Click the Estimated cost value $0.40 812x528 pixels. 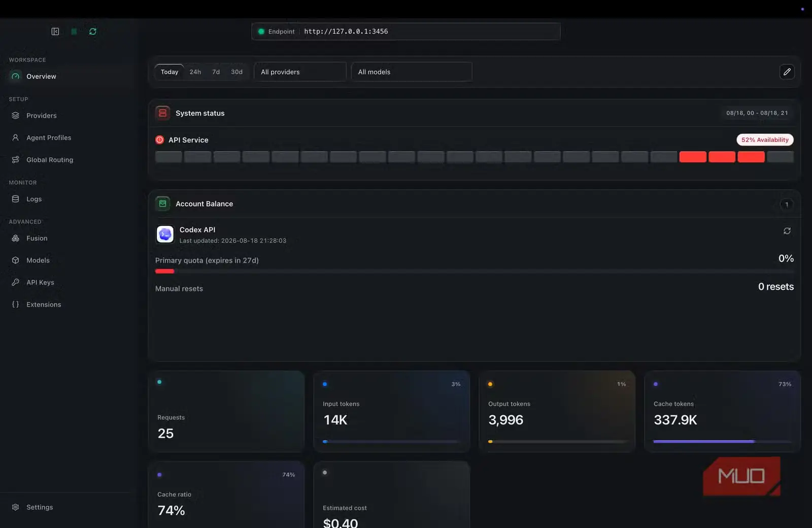(341, 523)
